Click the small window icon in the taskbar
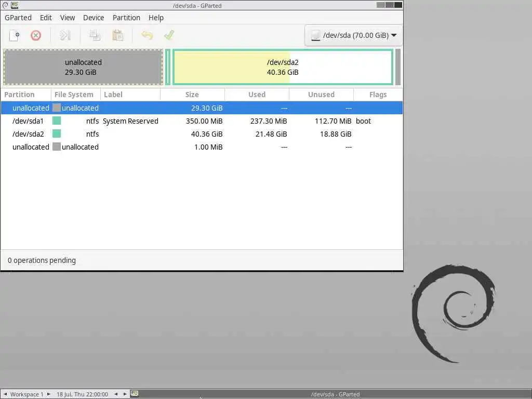 click(135, 394)
